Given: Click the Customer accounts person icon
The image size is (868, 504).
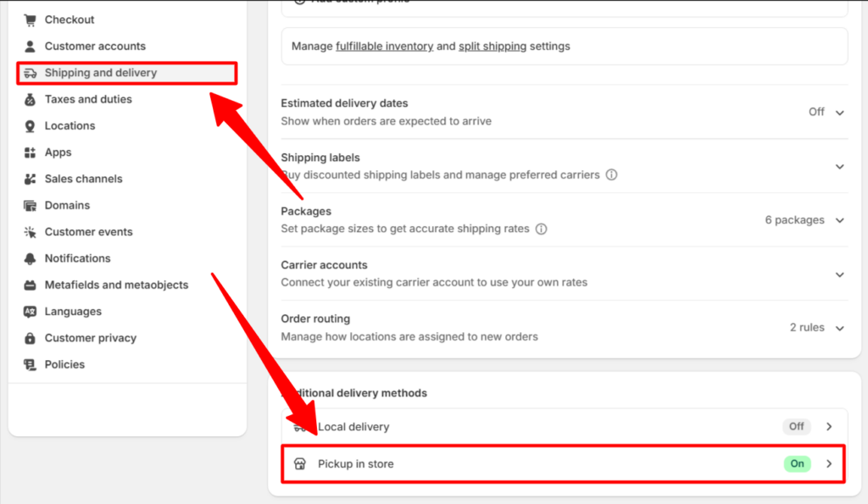Looking at the screenshot, I should pos(30,47).
